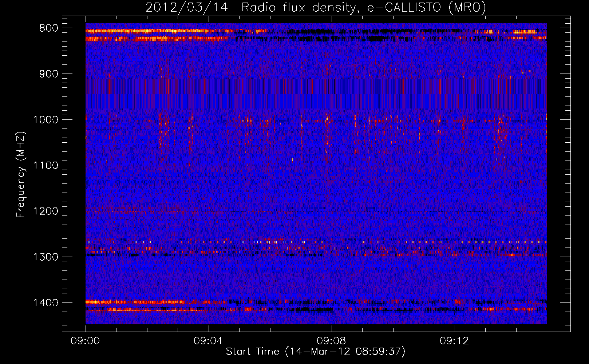
Task: Select the 1200 frequency tick label
Action: [x=46, y=211]
